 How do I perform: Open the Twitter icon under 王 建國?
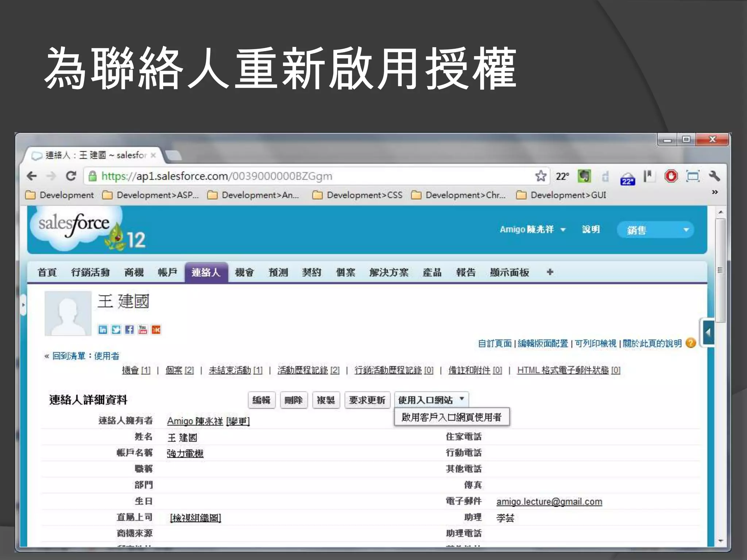pos(116,330)
